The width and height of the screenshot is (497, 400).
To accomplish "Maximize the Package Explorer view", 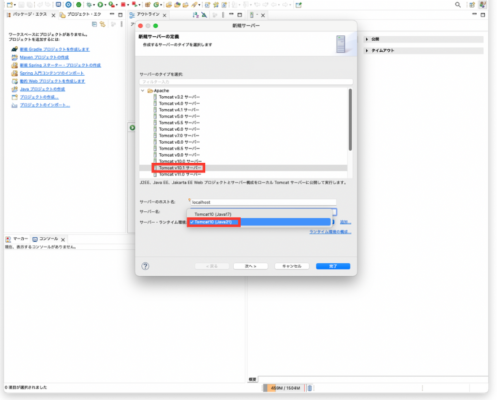I will [120, 15].
